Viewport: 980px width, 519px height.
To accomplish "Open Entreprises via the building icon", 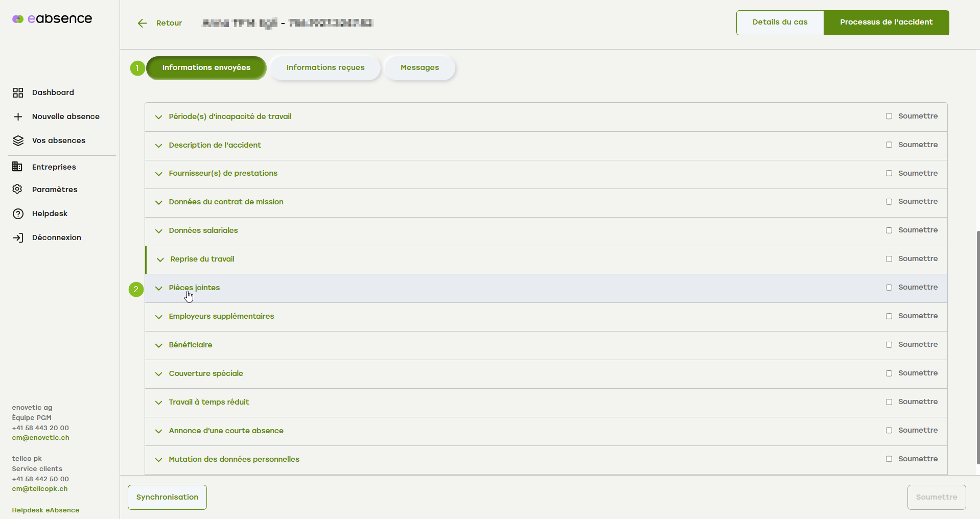I will (17, 167).
